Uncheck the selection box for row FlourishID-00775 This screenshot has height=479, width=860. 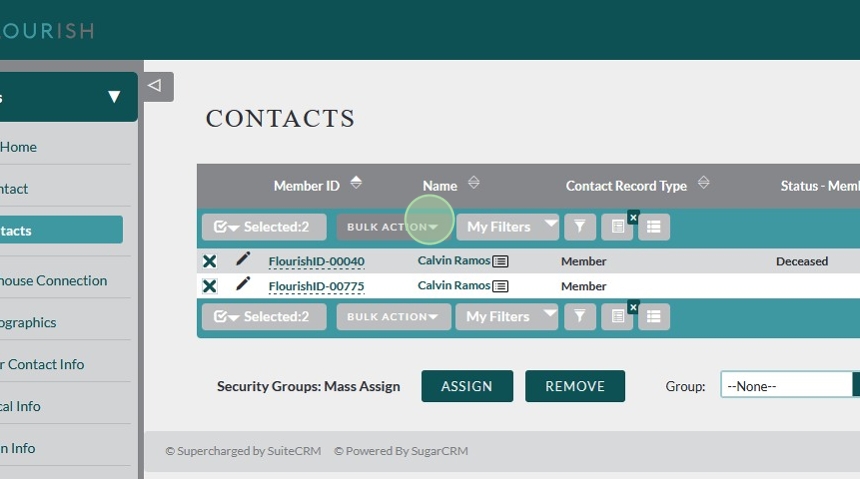(x=209, y=286)
